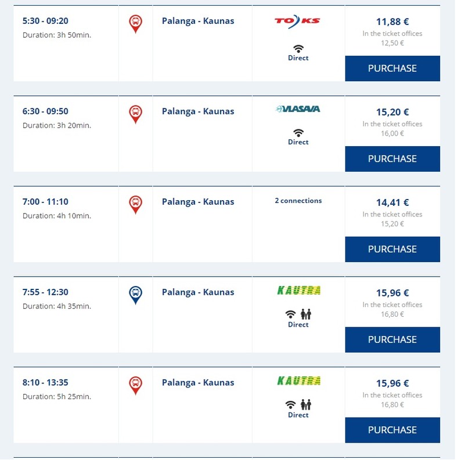Purchase the 15,20 € Vlasava ticket
The height and width of the screenshot is (460, 476).
pos(392,159)
